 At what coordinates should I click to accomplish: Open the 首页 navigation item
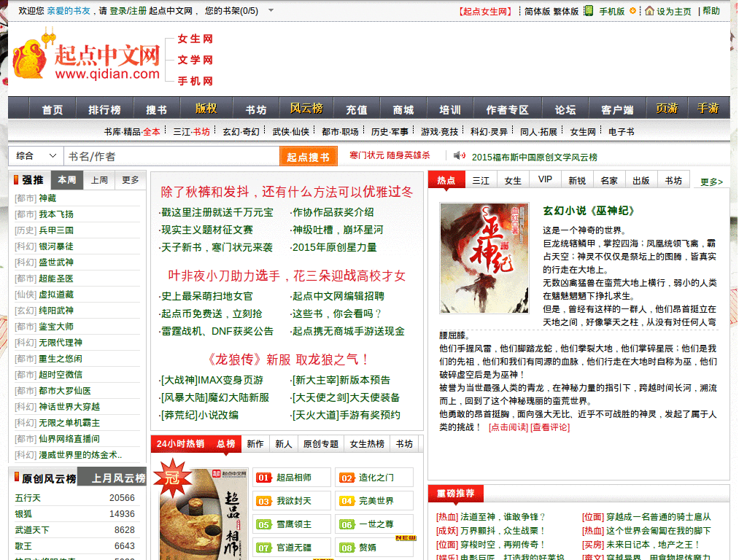53,109
